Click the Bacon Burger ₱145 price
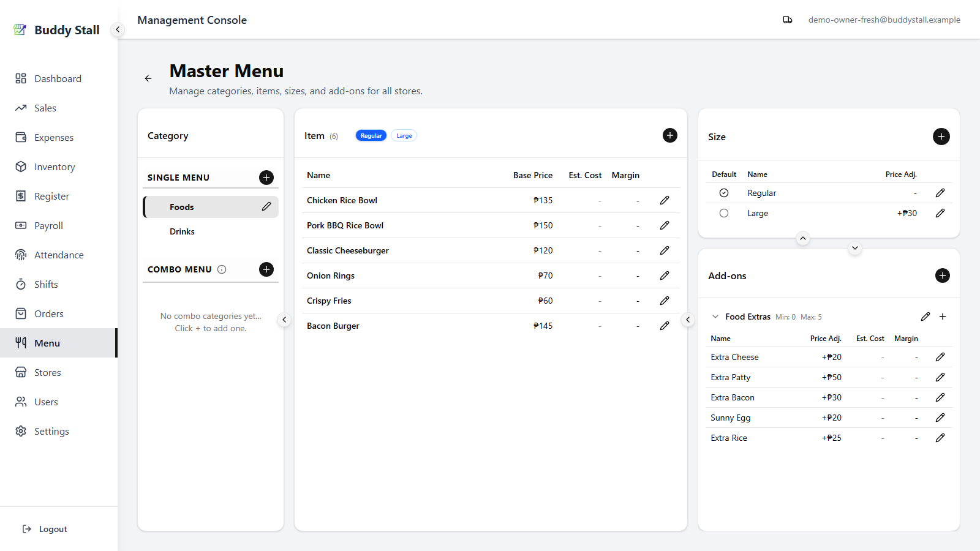Viewport: 980px width, 551px height. tap(543, 326)
